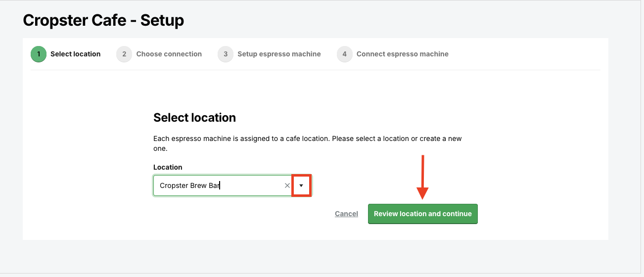Click the Cropster Cafe - Setup title

pos(103,20)
